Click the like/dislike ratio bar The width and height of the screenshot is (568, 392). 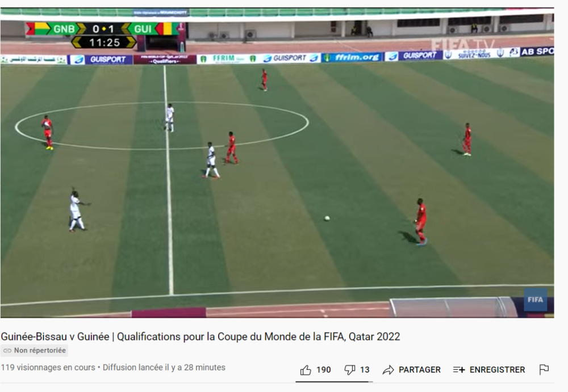tap(334, 381)
